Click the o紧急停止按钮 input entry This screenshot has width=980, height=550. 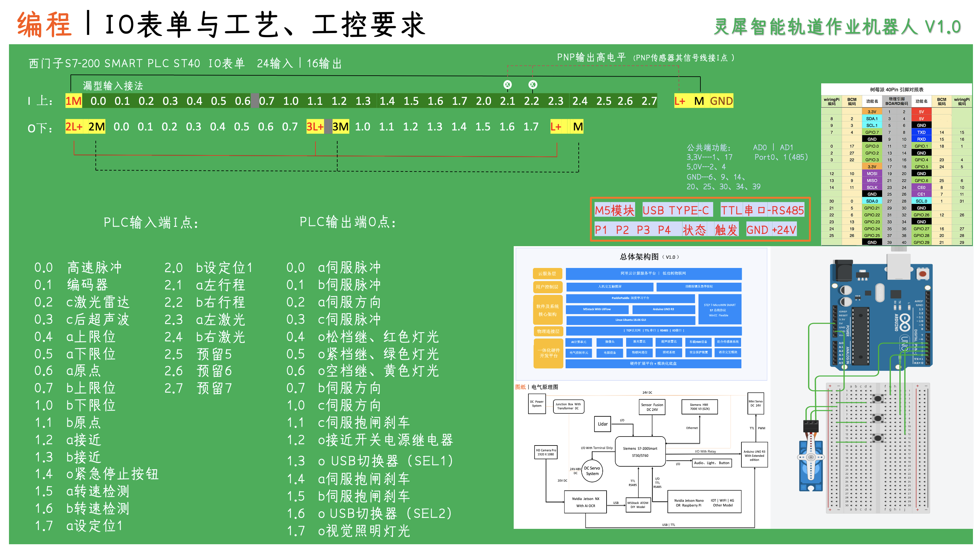click(112, 474)
